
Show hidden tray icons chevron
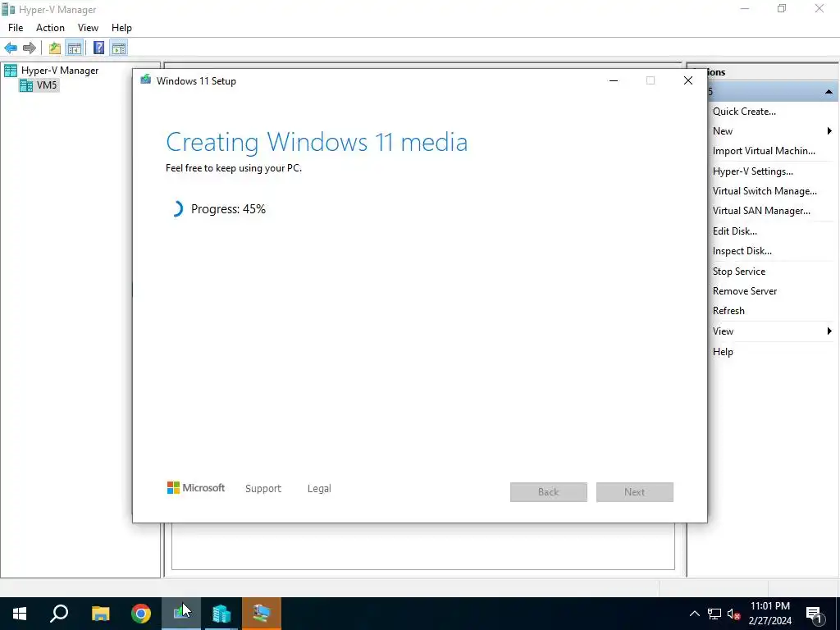[694, 614]
